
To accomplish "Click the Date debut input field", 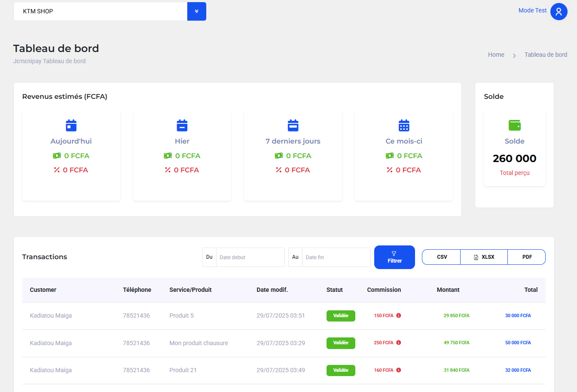I will 250,257.
